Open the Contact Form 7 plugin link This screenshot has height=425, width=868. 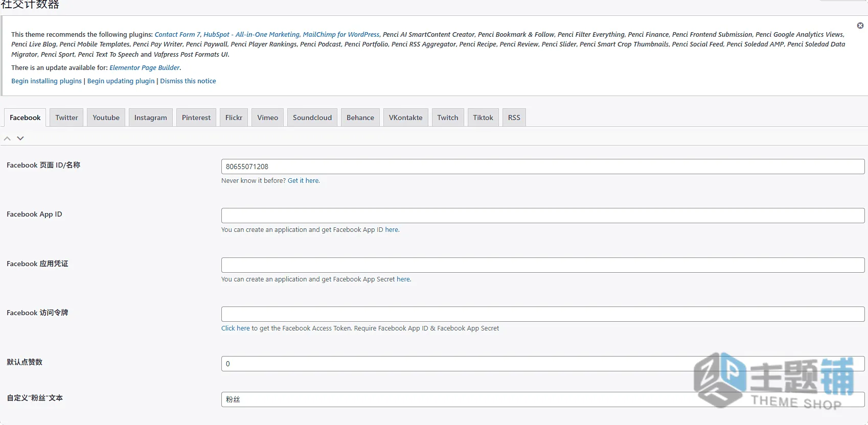[177, 35]
